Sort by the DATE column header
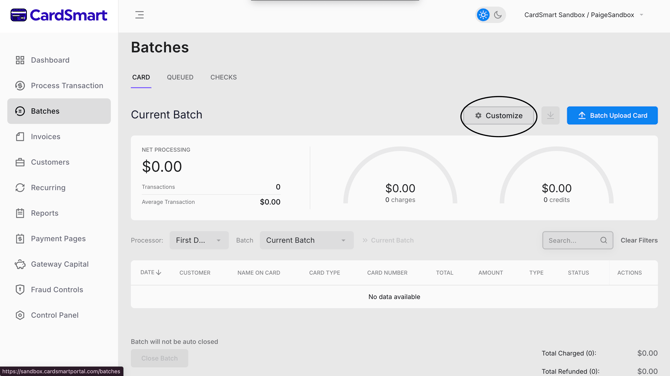 point(150,273)
